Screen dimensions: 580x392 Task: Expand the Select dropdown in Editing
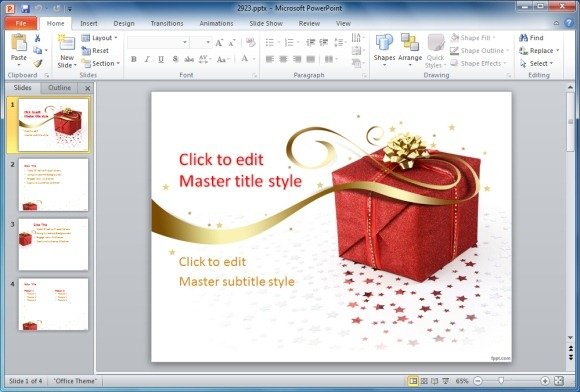[537, 63]
